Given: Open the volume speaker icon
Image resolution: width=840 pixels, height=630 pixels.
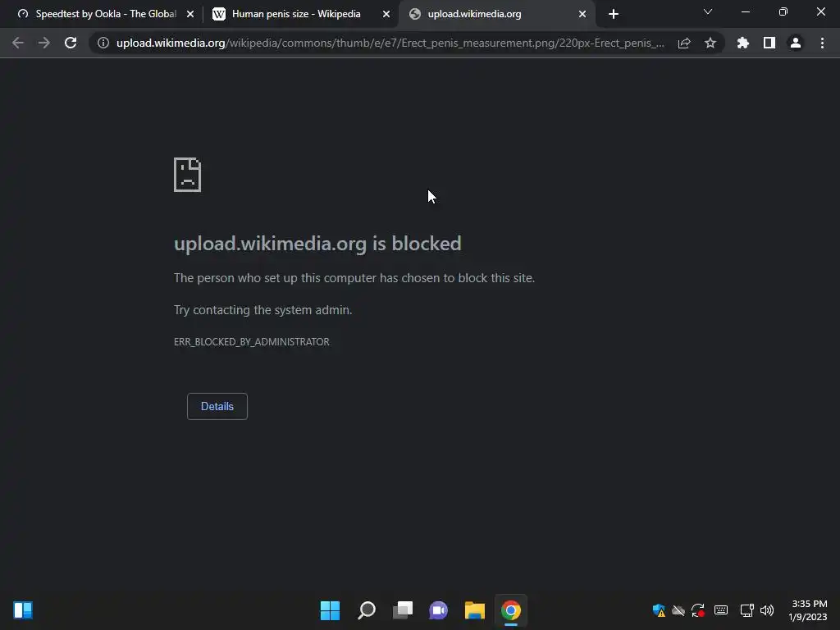Looking at the screenshot, I should point(767,610).
